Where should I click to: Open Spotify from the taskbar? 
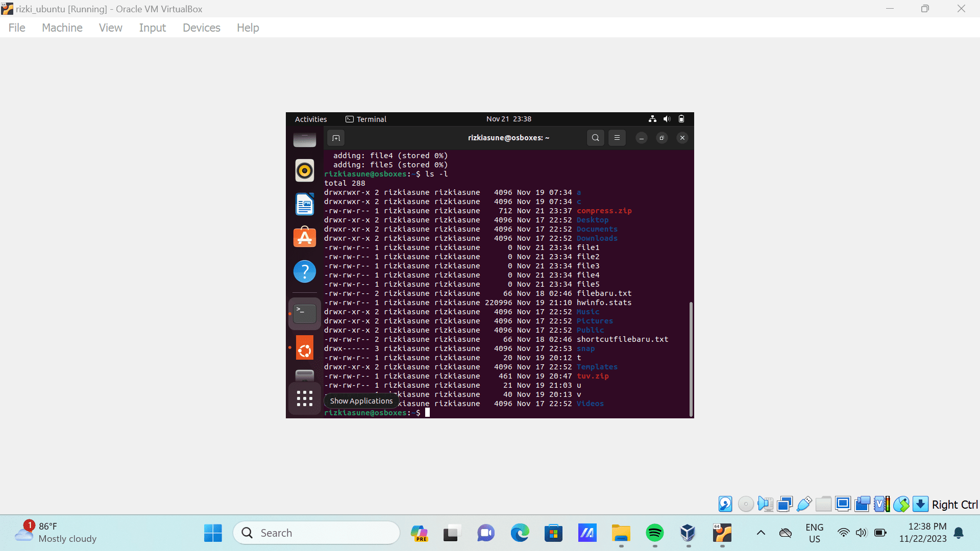click(x=655, y=533)
